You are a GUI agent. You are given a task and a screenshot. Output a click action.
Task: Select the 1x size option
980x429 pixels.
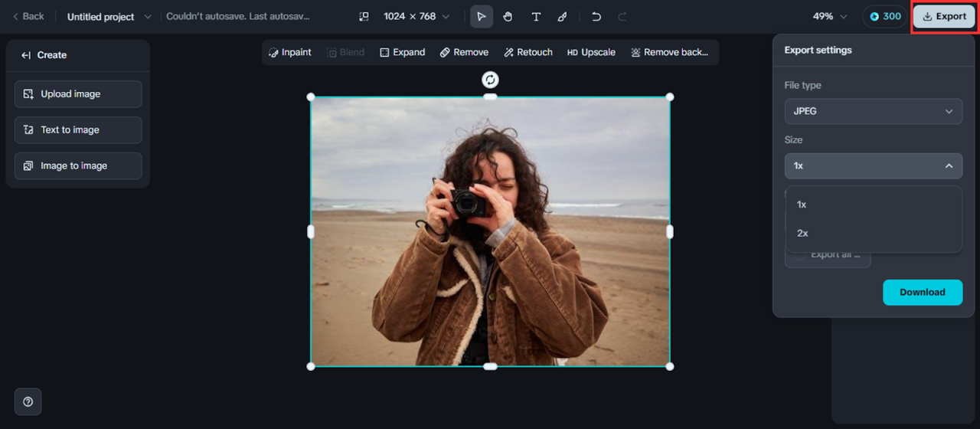coord(874,205)
